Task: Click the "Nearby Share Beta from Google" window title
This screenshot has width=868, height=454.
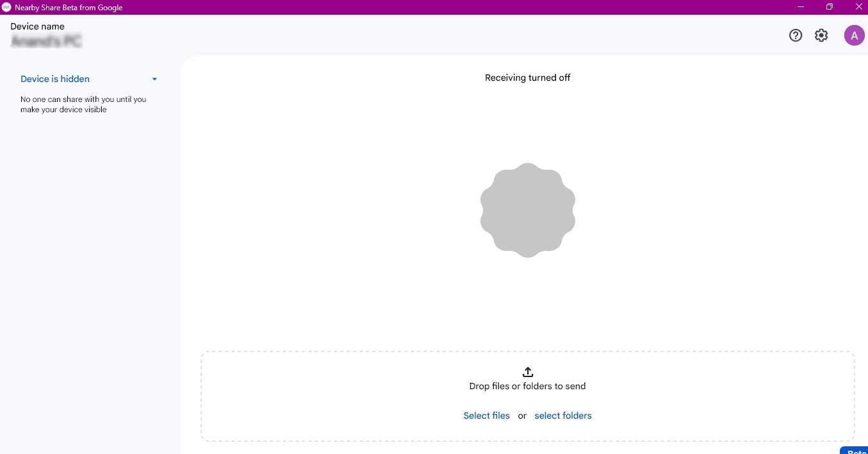Action: pos(69,8)
